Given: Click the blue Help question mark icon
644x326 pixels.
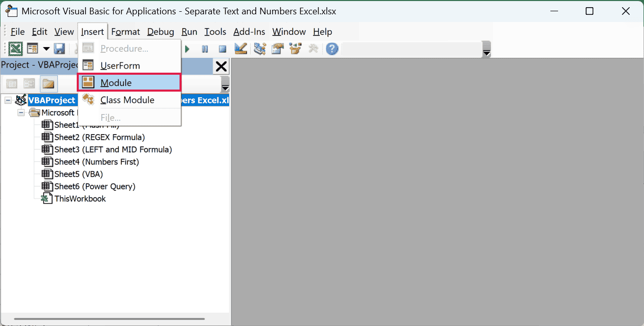Looking at the screenshot, I should pos(332,49).
